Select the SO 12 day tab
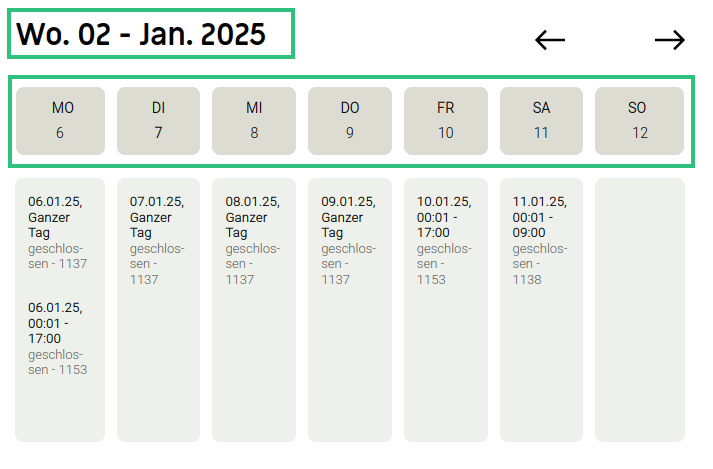 [x=639, y=120]
